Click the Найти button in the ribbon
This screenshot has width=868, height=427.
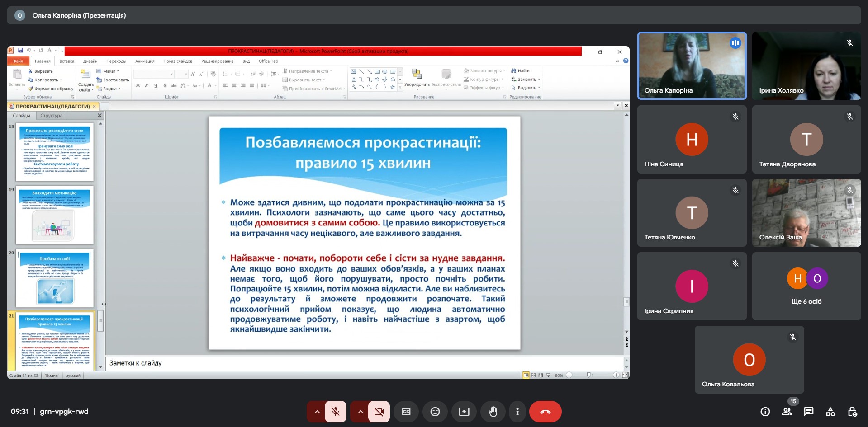521,71
